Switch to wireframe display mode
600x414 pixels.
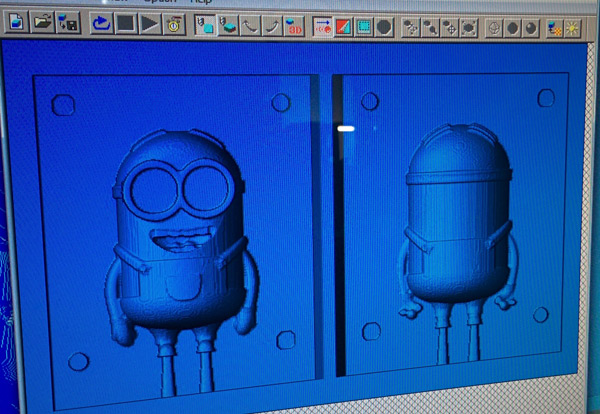click(494, 29)
